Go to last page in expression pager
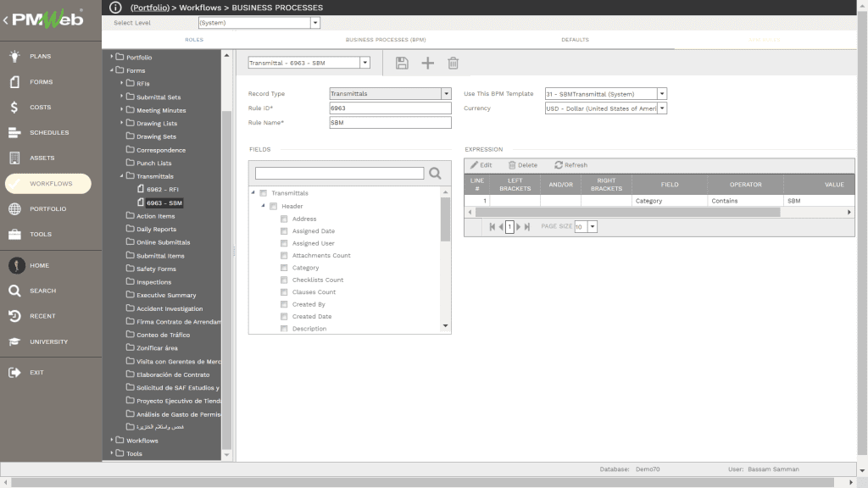Image resolution: width=868 pixels, height=488 pixels. [x=527, y=227]
